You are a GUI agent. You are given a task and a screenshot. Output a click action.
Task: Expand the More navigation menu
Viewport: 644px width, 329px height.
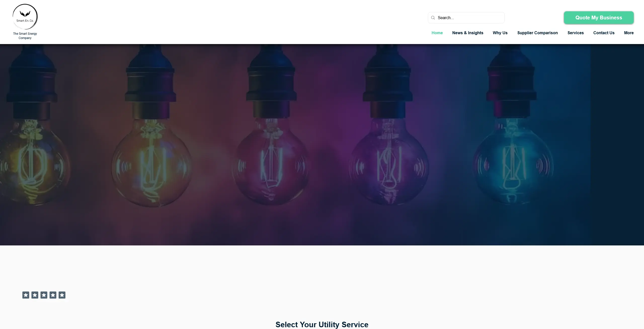pyautogui.click(x=629, y=33)
